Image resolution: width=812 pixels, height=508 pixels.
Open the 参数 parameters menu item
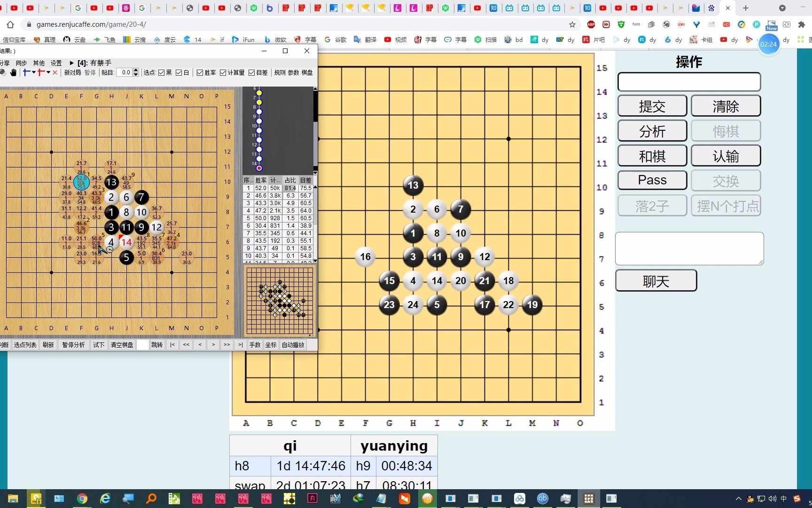click(x=293, y=72)
